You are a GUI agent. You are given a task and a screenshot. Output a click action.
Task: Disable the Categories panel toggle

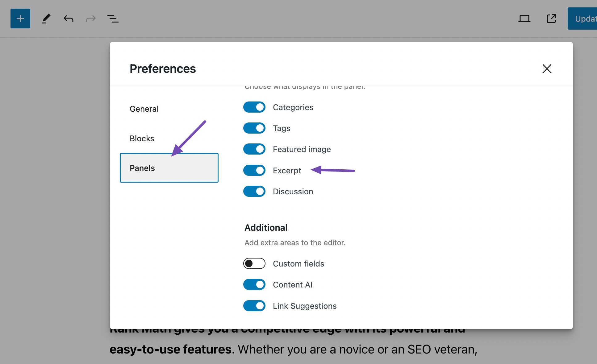255,107
